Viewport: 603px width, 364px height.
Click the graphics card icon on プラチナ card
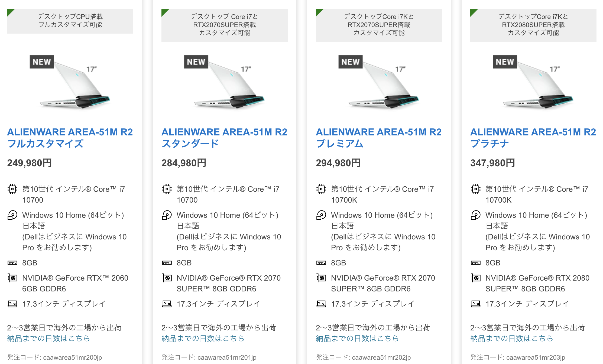(x=475, y=278)
